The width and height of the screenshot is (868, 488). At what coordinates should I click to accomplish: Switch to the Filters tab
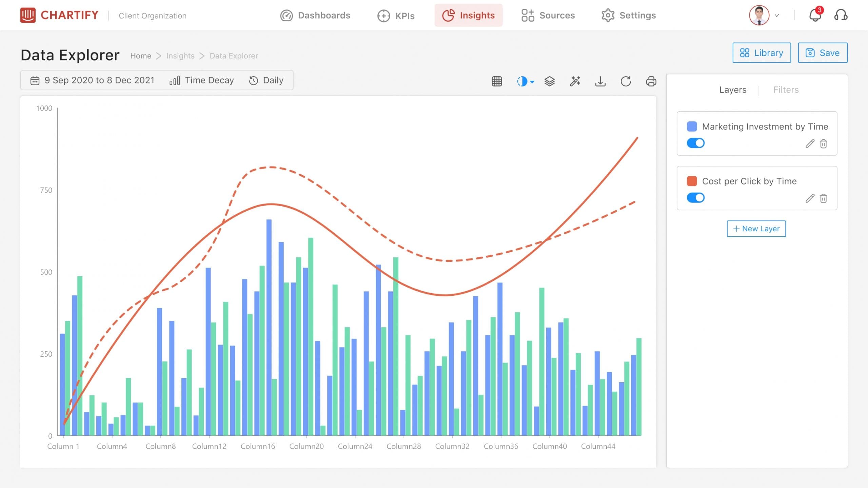(786, 90)
